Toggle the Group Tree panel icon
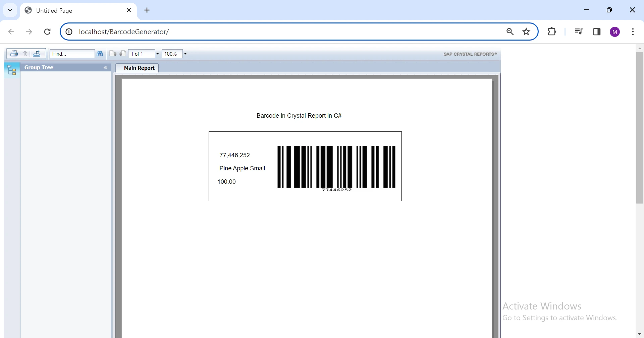Viewport: 644px width, 338px height. pyautogui.click(x=12, y=70)
